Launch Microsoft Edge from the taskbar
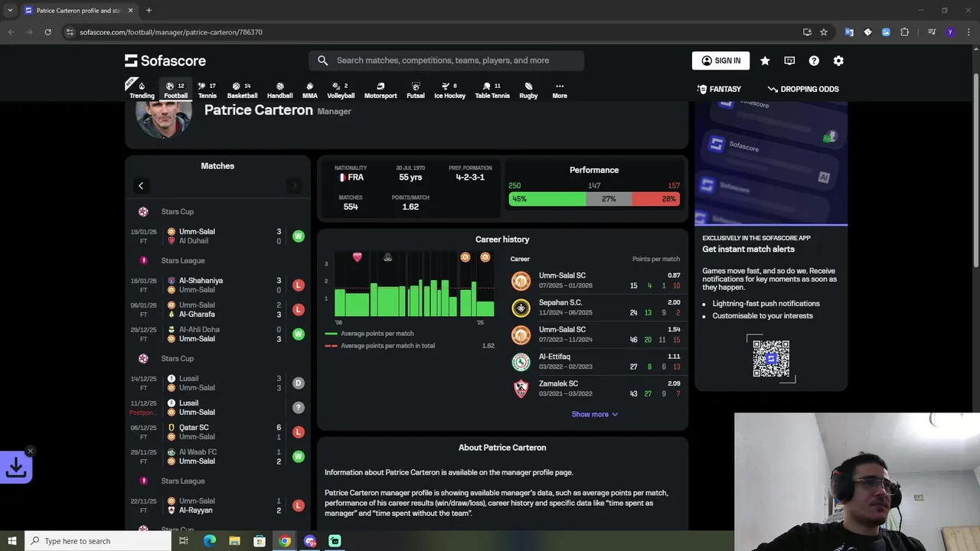980x551 pixels. (209, 541)
